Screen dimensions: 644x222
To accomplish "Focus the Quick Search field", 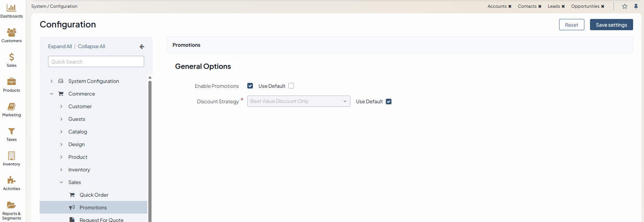I will 96,62.
